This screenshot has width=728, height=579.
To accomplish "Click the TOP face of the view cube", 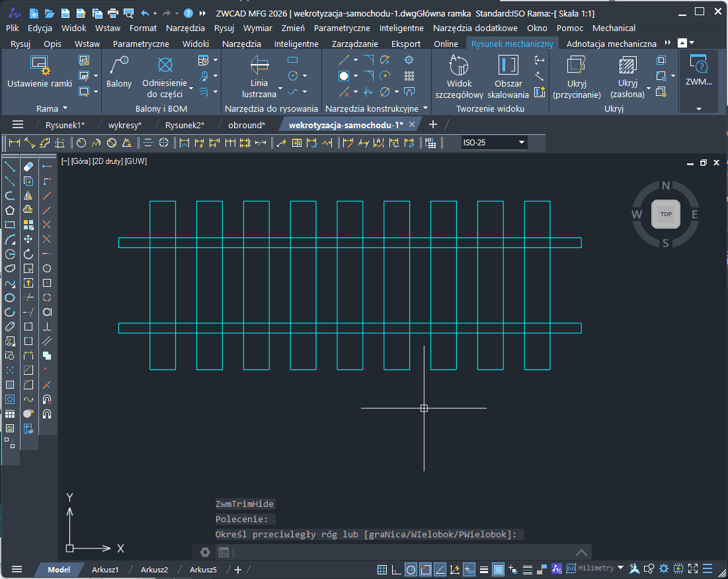I will [665, 214].
